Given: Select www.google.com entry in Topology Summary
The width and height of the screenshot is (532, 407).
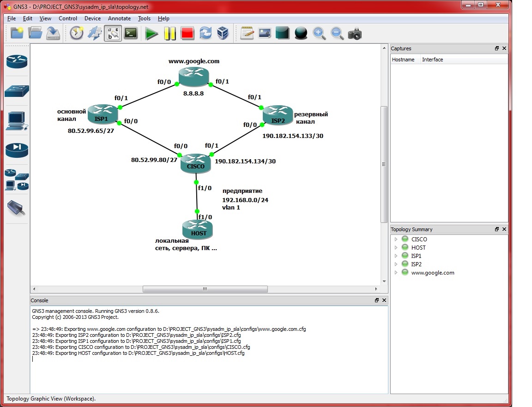Looking at the screenshot, I should [433, 273].
